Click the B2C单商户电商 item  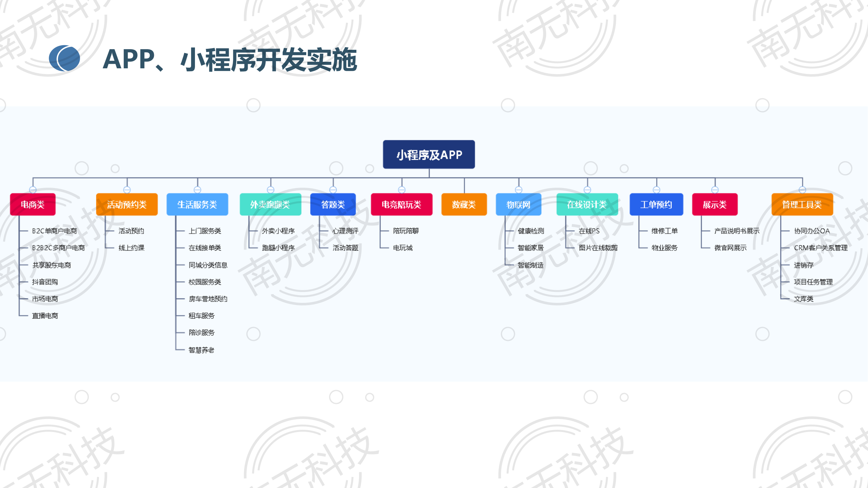pyautogui.click(x=55, y=231)
